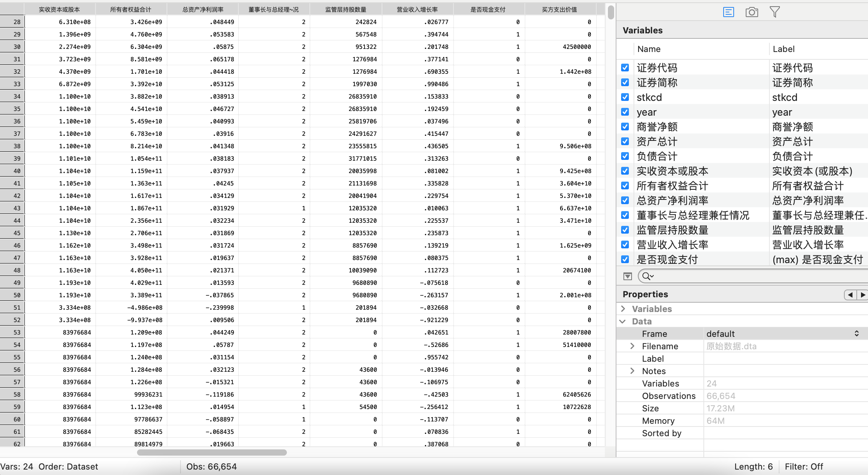The image size is (868, 475).
Task: Click the Label column header in Variables
Action: tap(783, 49)
